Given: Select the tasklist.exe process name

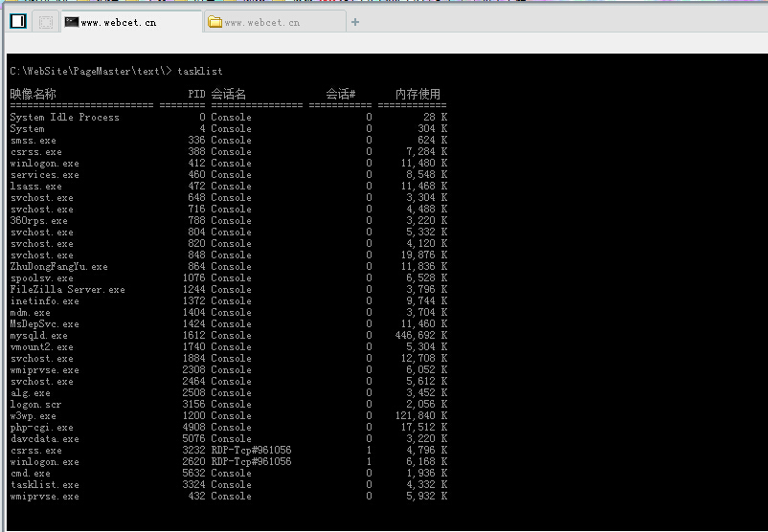Looking at the screenshot, I should tap(45, 485).
